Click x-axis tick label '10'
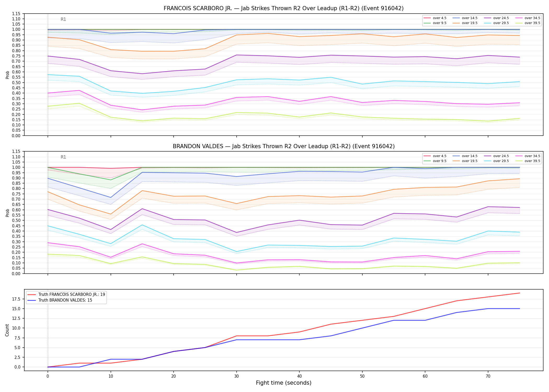Image resolution: width=549 pixels, height=392 pixels. [x=111, y=376]
